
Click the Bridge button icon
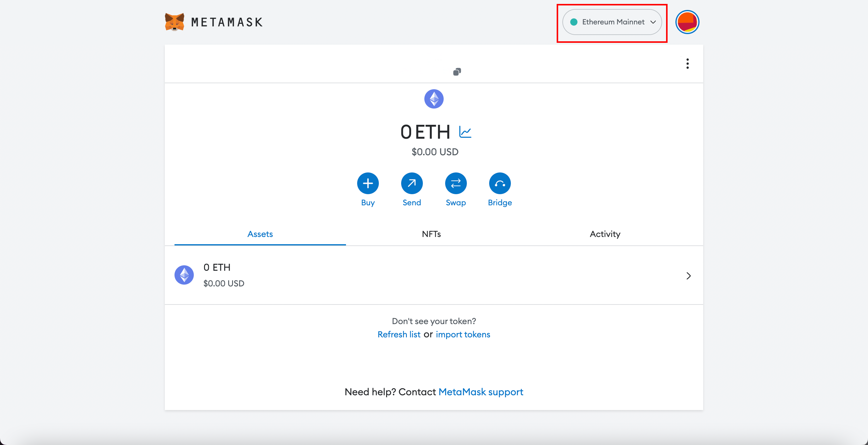click(x=500, y=183)
